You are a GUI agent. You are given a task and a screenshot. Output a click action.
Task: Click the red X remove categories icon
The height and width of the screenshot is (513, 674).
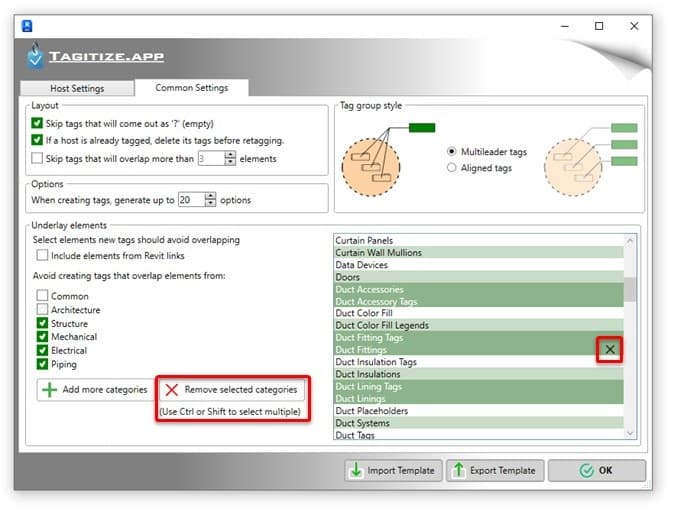172,390
